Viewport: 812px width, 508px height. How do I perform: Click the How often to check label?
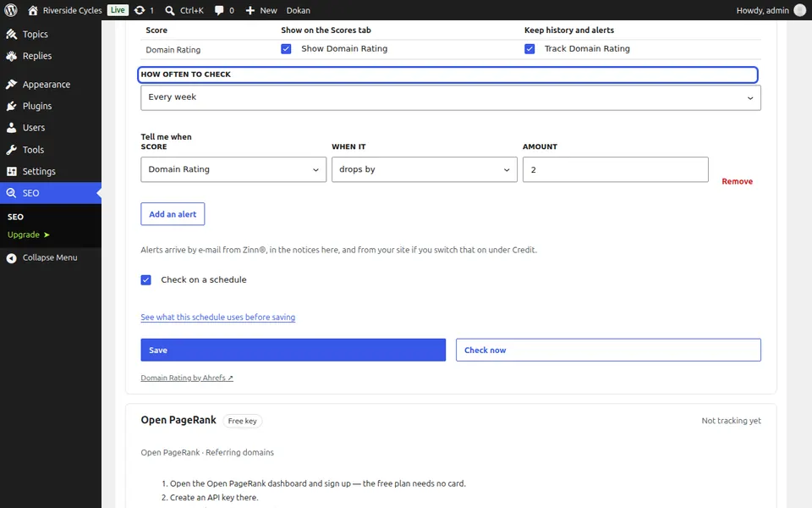[186, 75]
